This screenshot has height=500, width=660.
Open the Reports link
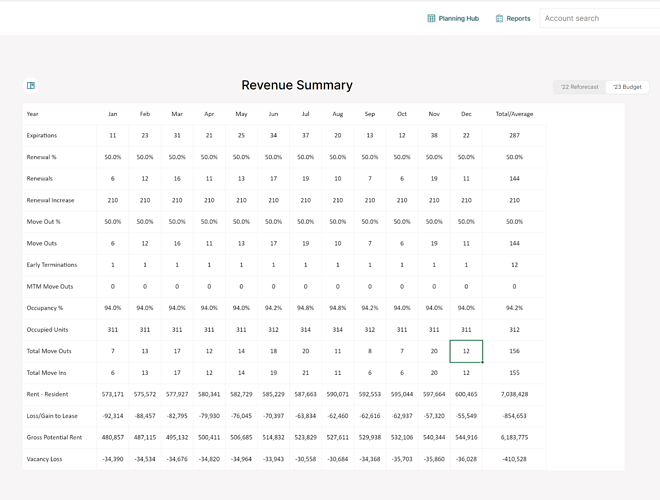(x=518, y=18)
